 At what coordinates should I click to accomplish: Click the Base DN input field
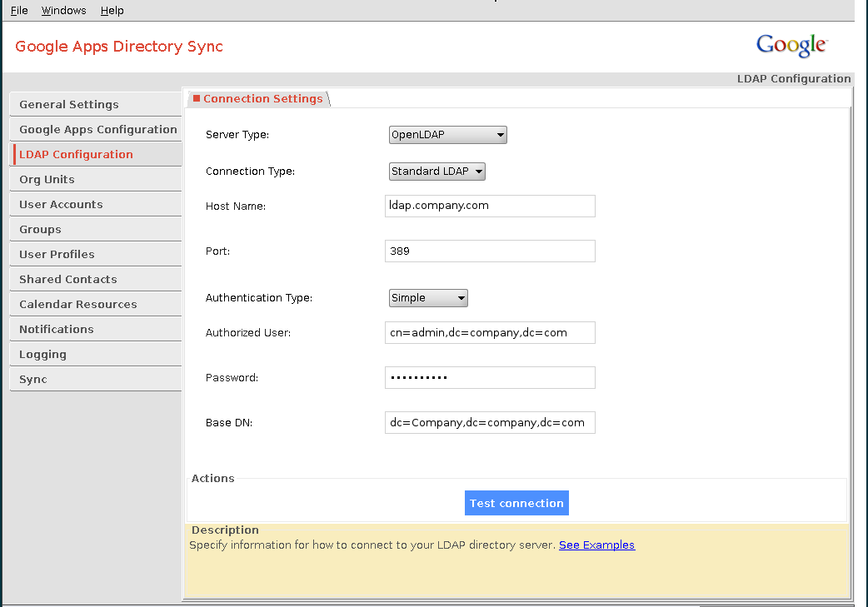489,422
